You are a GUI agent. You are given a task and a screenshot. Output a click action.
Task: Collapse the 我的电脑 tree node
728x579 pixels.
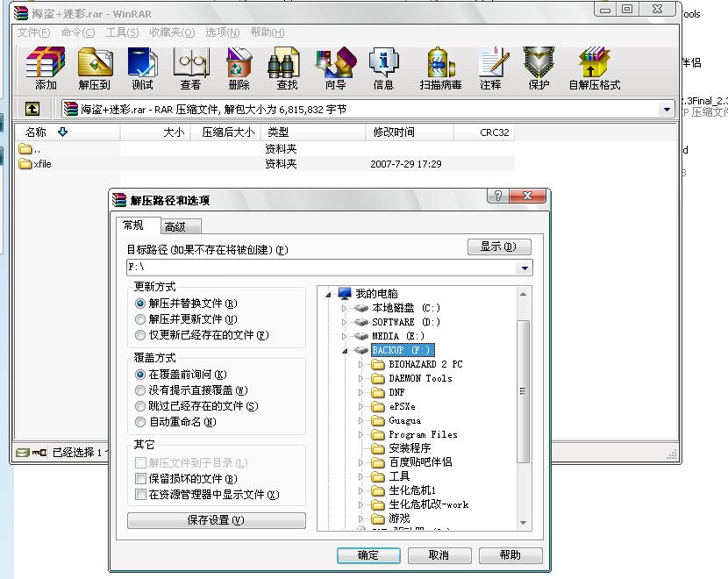(x=328, y=295)
